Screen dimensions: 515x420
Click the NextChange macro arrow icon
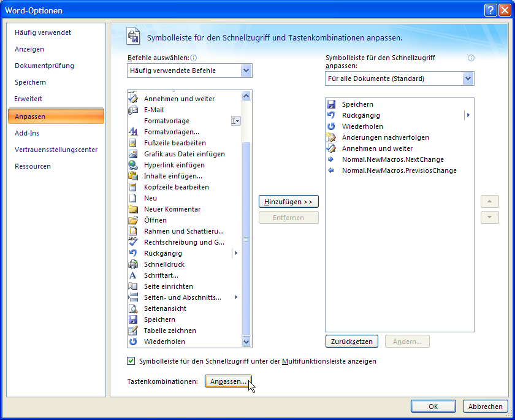[331, 159]
